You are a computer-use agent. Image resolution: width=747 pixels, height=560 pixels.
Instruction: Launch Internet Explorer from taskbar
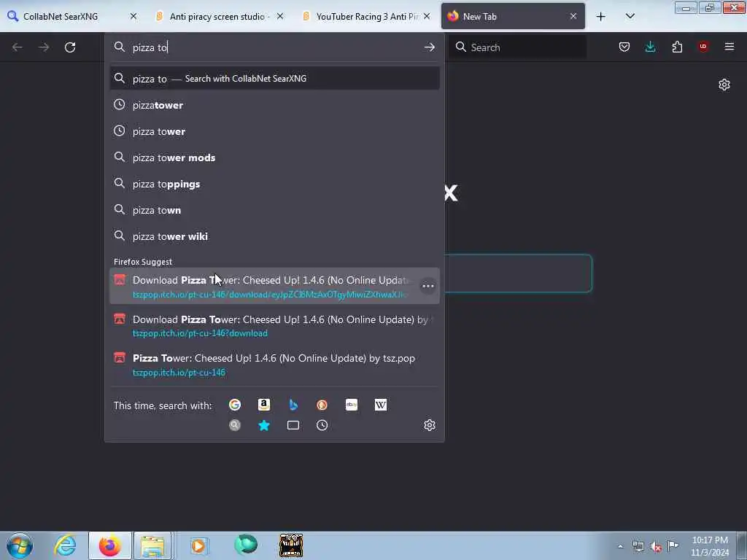65,545
